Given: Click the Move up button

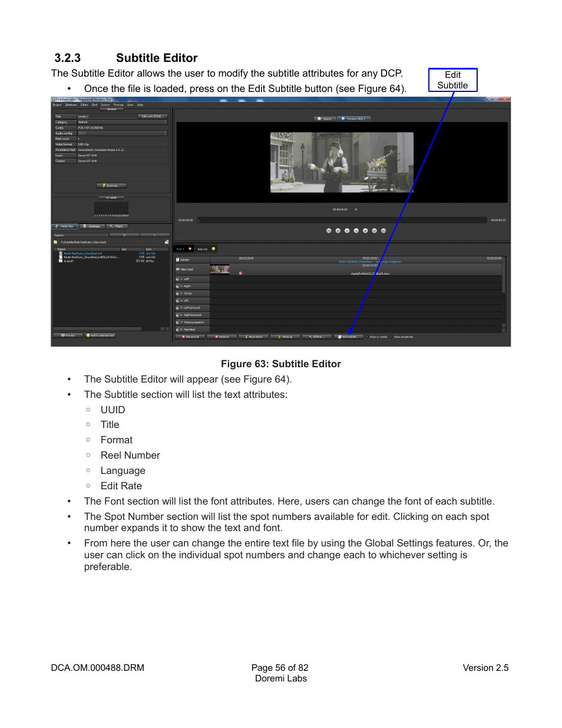Looking at the screenshot, I should coord(286,337).
